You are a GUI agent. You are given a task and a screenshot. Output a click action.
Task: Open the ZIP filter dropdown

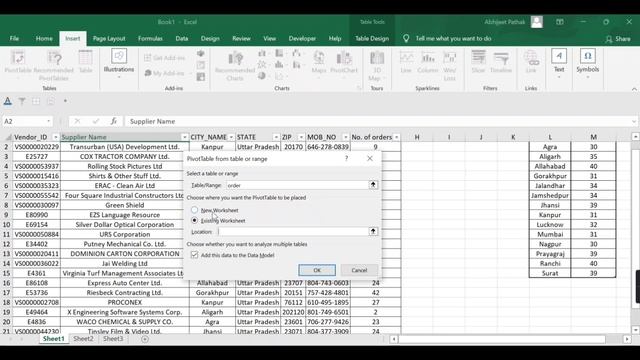[301, 137]
